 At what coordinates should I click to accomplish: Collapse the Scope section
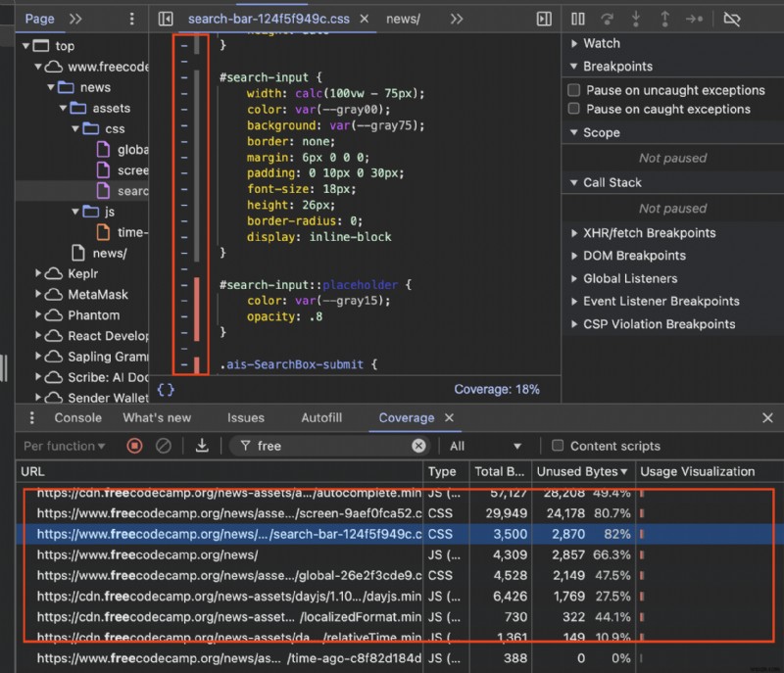point(574,133)
